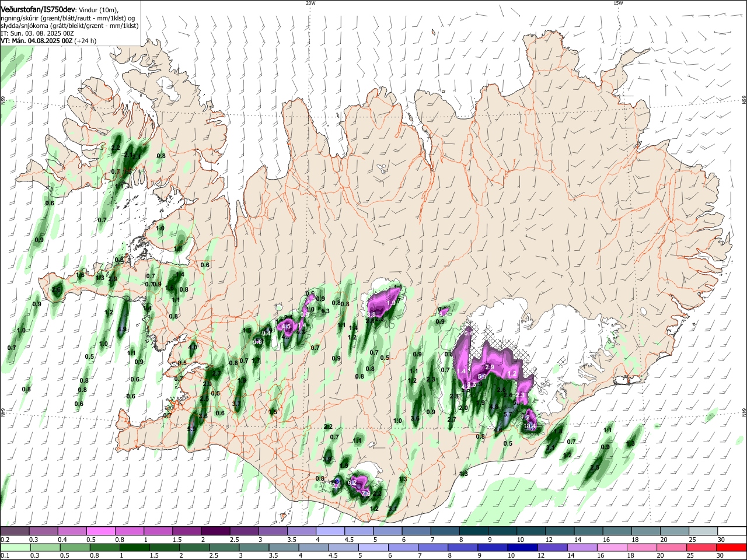This screenshot has width=747, height=560.
Task: Click the 20W longitude label
Action: click(310, 3)
